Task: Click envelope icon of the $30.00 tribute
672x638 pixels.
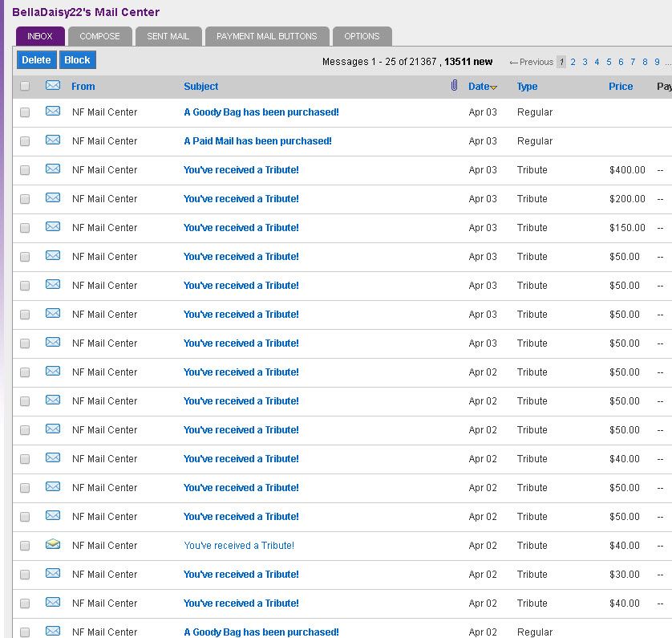Action: (x=53, y=573)
